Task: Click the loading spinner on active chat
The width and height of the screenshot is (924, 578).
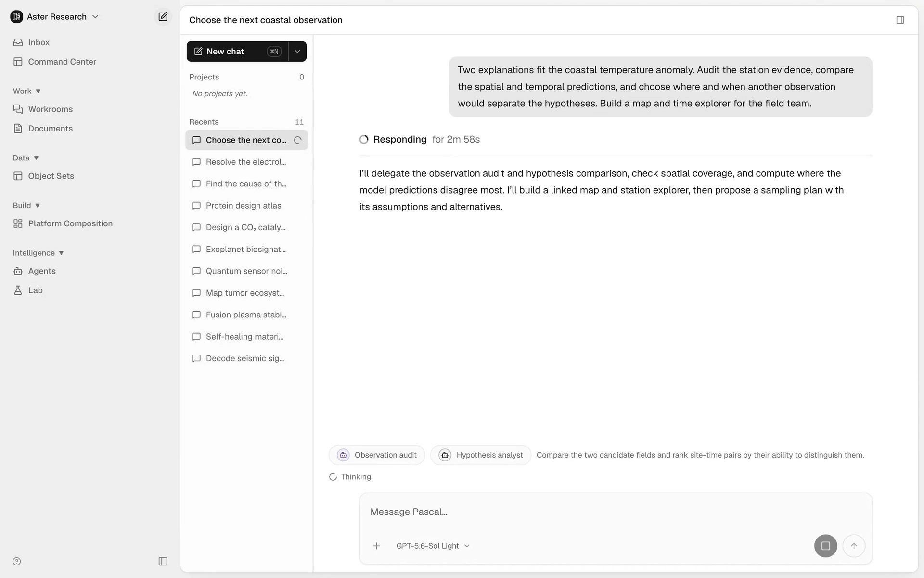Action: point(298,140)
